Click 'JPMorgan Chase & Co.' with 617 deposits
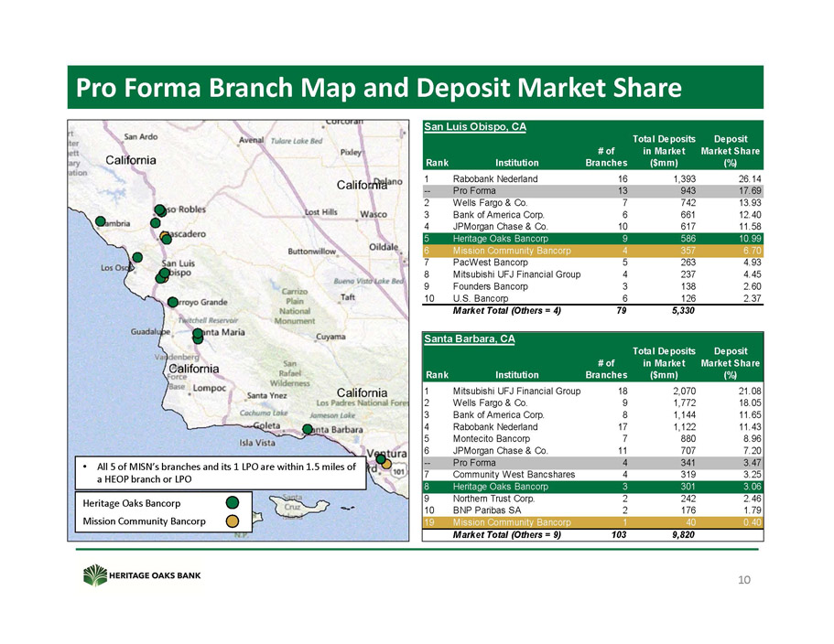The width and height of the screenshot is (834, 644). coord(500,226)
